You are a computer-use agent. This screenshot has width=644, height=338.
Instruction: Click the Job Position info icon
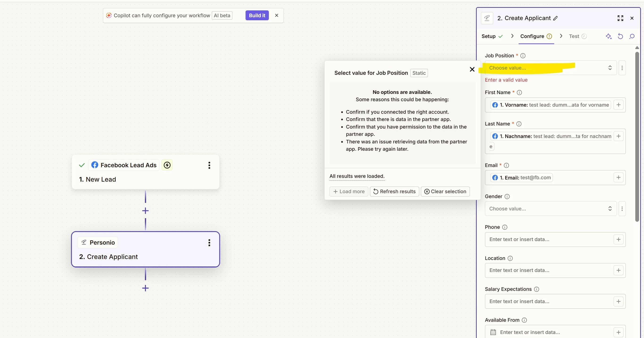523,55
